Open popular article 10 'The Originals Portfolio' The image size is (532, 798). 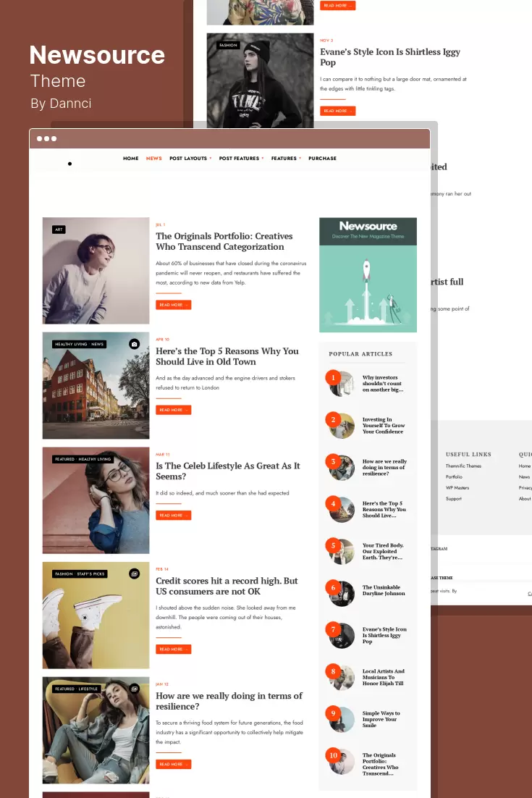381,764
